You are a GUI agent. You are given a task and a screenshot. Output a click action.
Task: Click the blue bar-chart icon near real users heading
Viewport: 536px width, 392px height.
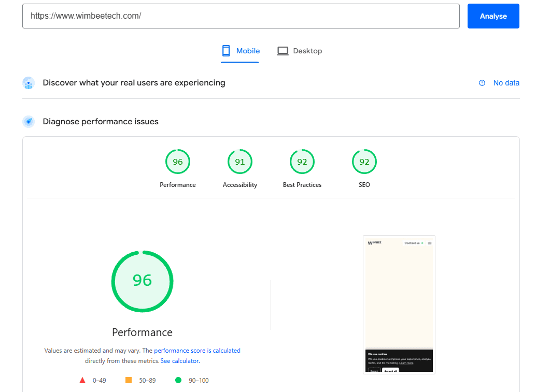pyautogui.click(x=29, y=83)
